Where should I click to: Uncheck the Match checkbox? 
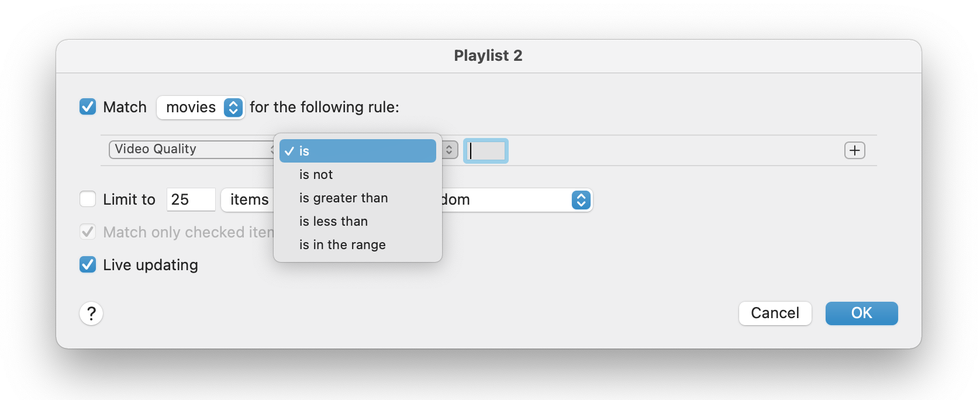point(88,107)
